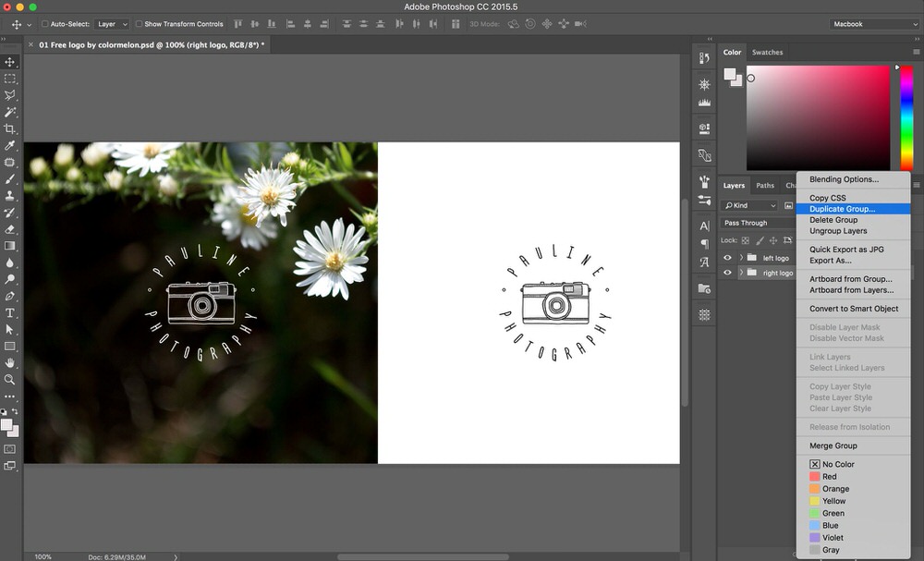924x561 pixels.
Task: Select the Rectangular Marquee tool
Action: click(10, 79)
